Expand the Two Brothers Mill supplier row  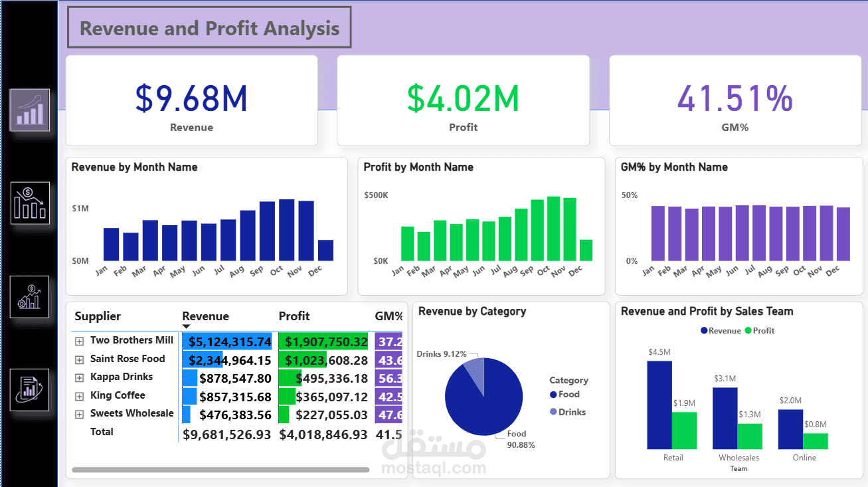[x=79, y=340]
